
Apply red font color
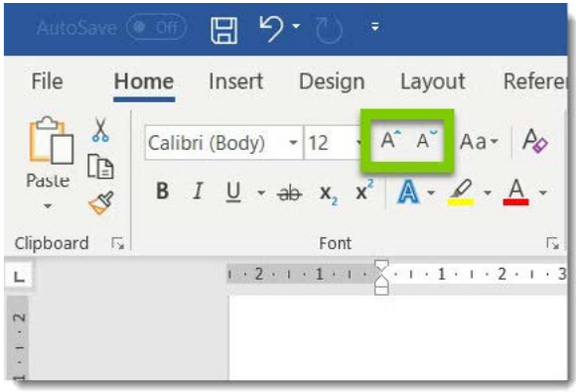coord(516,193)
